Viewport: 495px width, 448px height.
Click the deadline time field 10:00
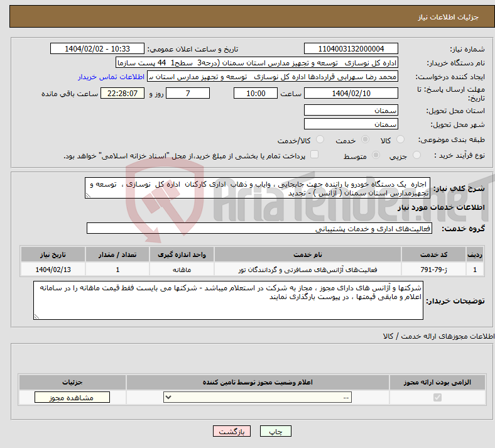pos(256,93)
